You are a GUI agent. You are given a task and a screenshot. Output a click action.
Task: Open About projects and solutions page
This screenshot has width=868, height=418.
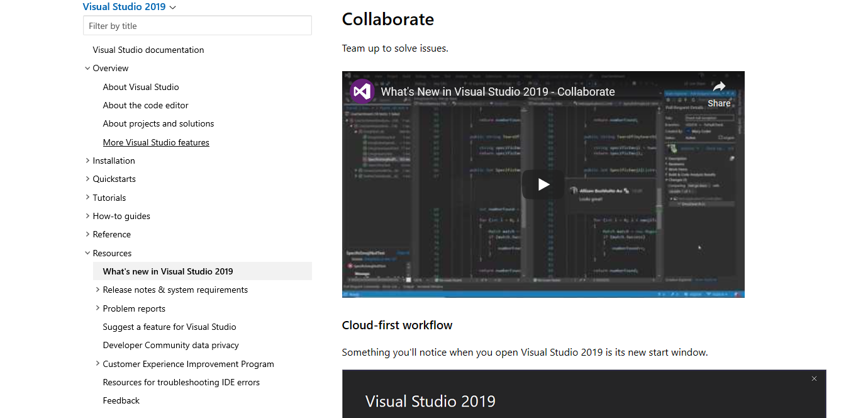(159, 123)
